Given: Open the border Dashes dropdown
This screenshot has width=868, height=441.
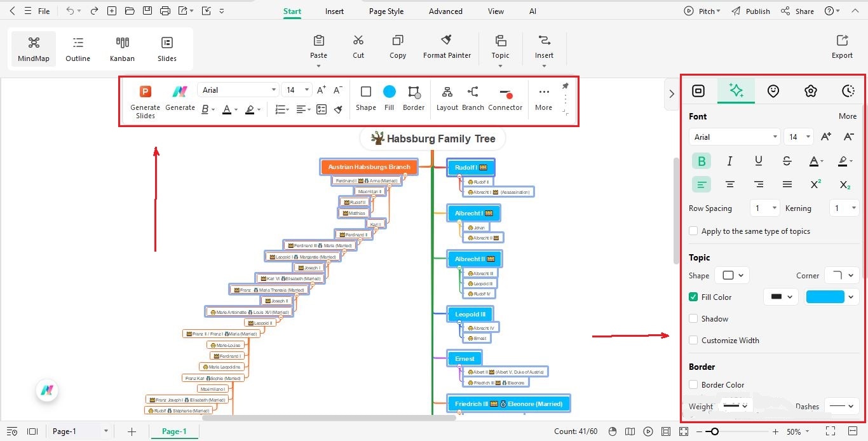Looking at the screenshot, I should point(842,405).
